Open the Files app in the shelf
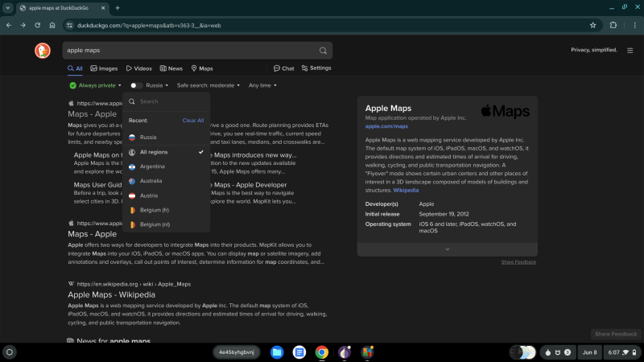The height and width of the screenshot is (362, 644). coord(277,352)
